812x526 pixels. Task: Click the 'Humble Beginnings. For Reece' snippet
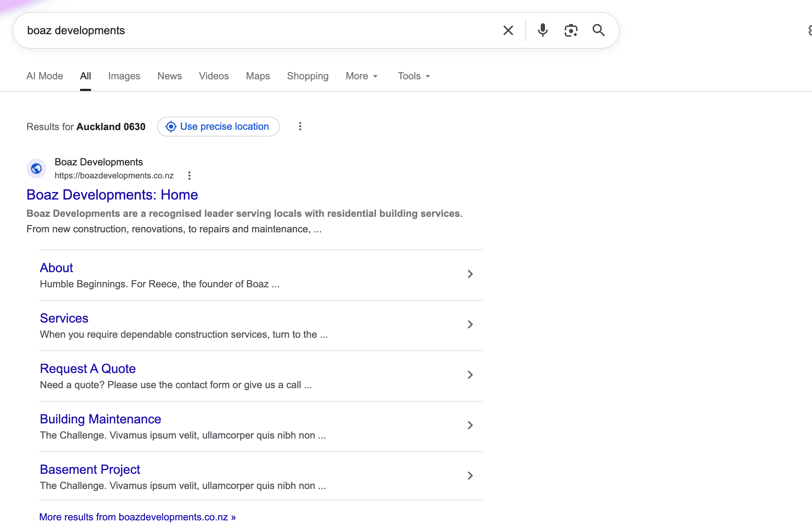(x=160, y=284)
